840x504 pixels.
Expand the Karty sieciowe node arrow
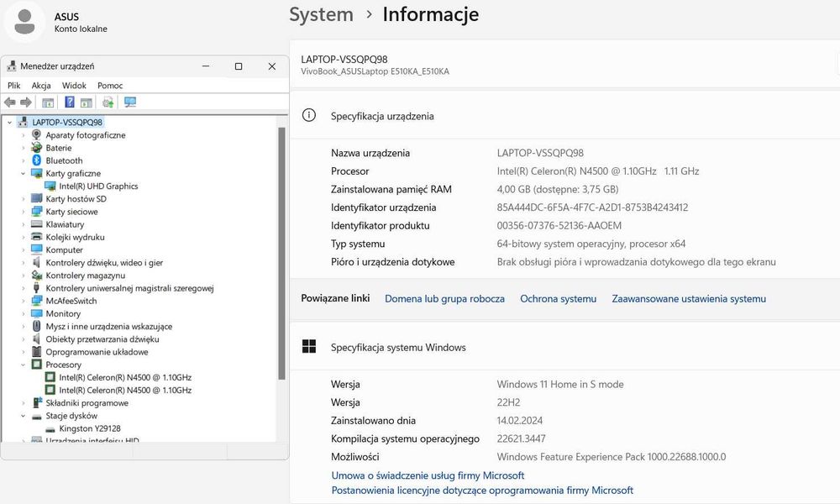[23, 212]
